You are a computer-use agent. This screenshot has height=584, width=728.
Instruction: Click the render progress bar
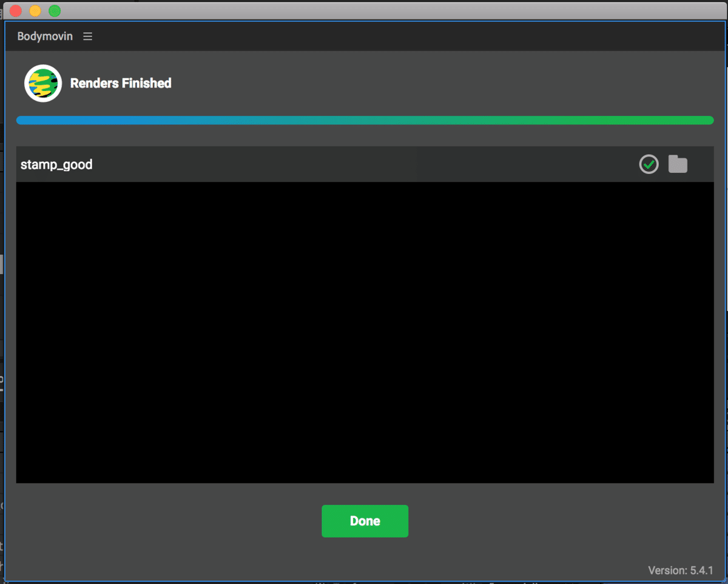coord(365,120)
